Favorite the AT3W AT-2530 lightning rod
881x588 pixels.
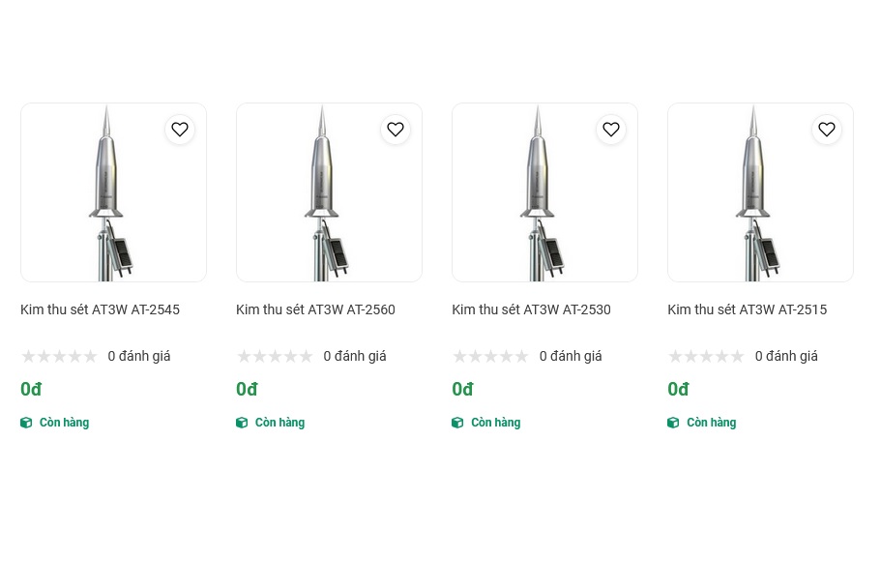(611, 130)
